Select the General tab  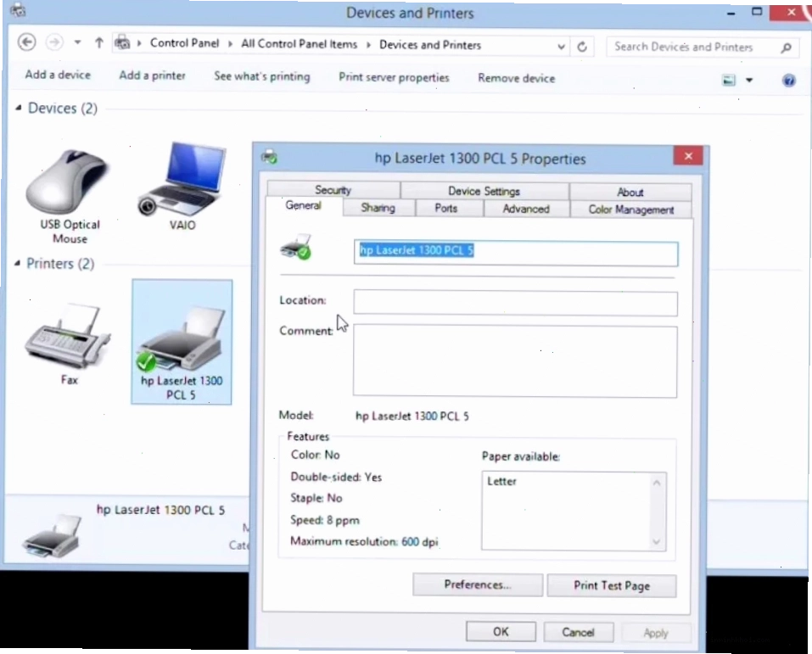(304, 205)
